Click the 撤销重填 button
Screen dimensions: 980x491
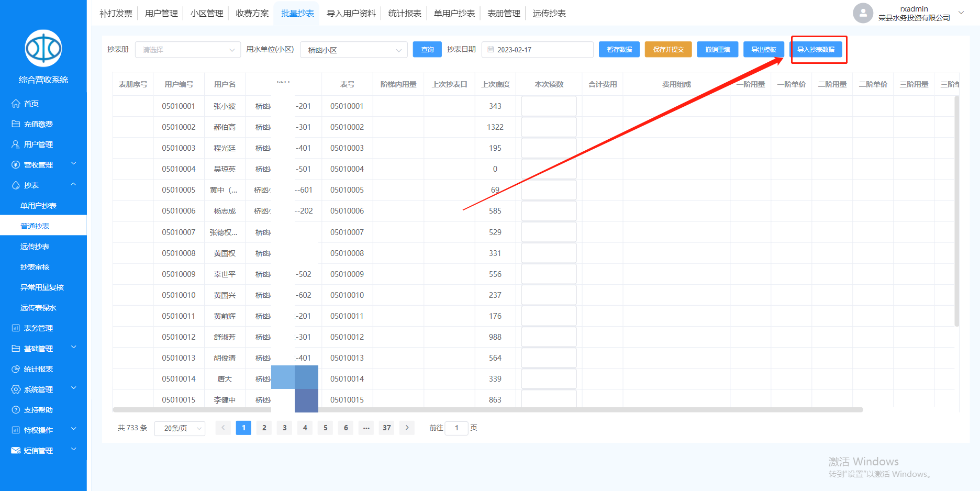[718, 50]
